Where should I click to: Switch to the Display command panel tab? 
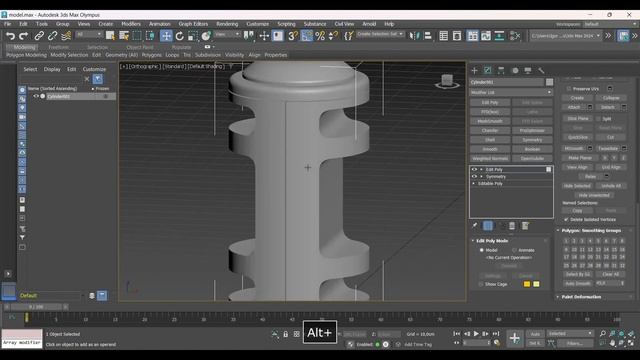pyautogui.click(x=528, y=70)
